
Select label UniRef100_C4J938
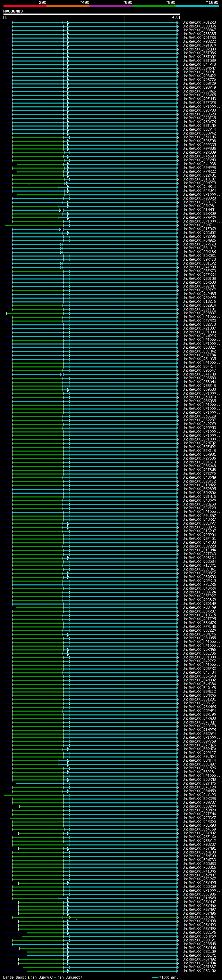pyautogui.click(x=199, y=164)
